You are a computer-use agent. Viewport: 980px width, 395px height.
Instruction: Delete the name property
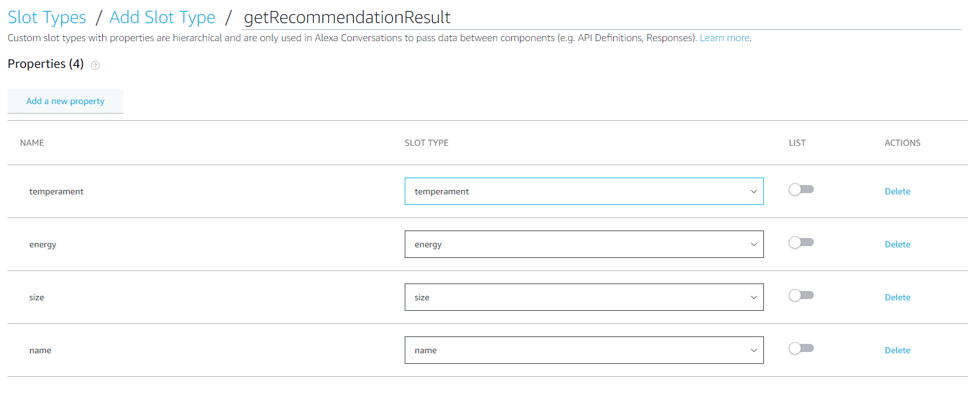coord(897,350)
